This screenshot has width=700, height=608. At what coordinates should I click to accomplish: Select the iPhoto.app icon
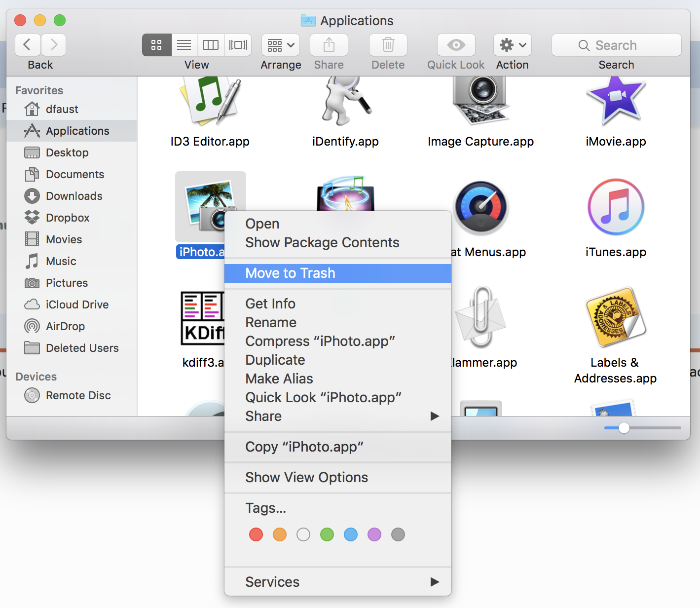pos(204,205)
